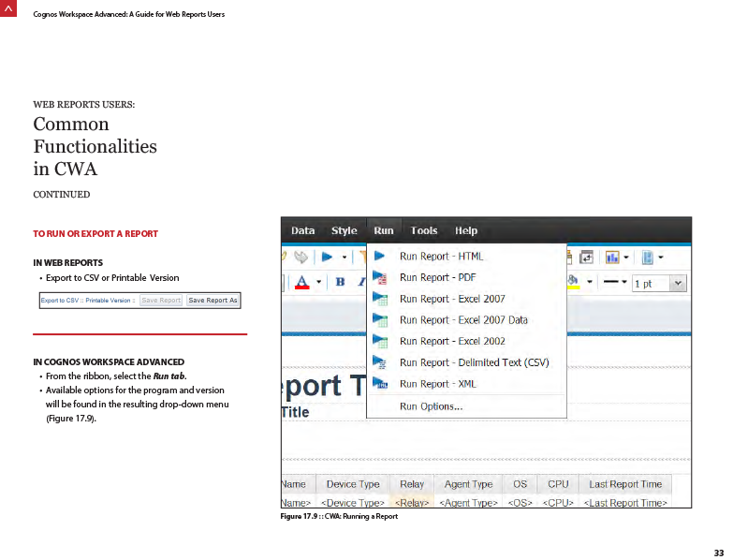Click the OS column header

pos(520,484)
